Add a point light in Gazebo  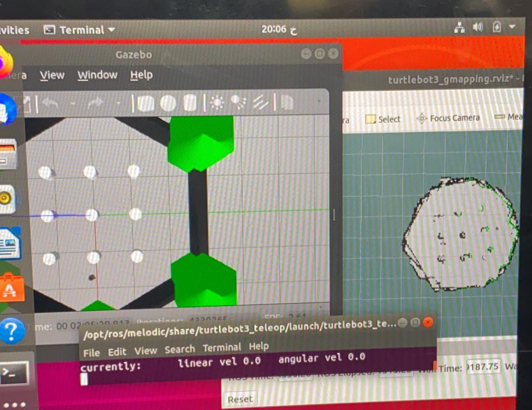217,103
